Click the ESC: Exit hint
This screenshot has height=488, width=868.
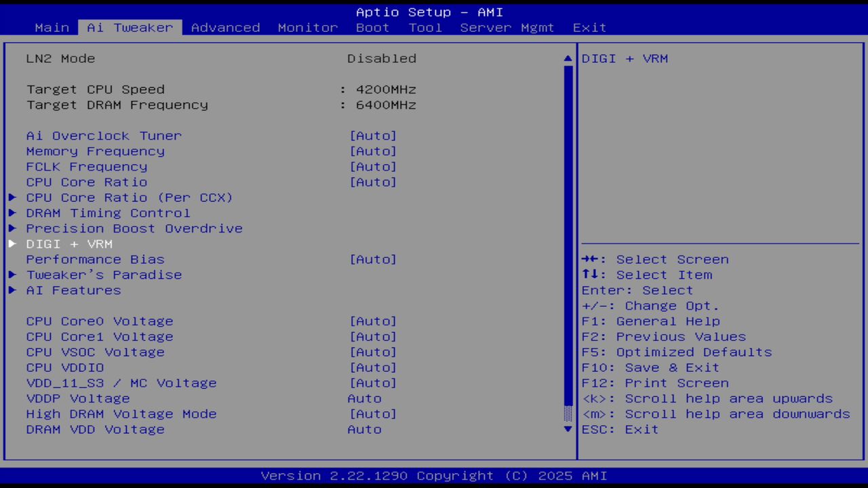620,430
